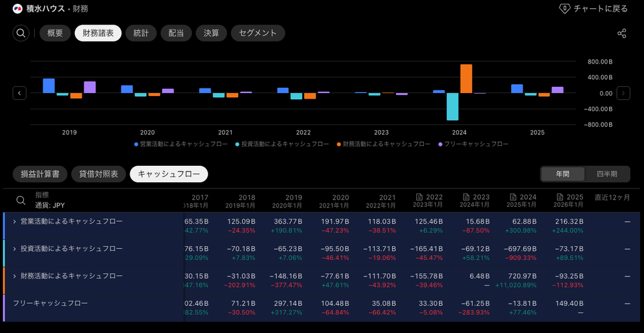Open the 2025 report document icon

coord(560,197)
